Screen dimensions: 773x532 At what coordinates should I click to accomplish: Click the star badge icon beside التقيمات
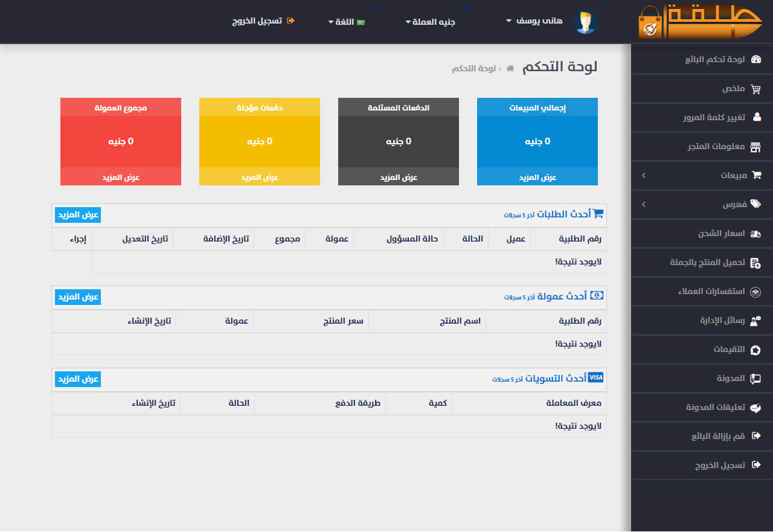[x=755, y=350]
